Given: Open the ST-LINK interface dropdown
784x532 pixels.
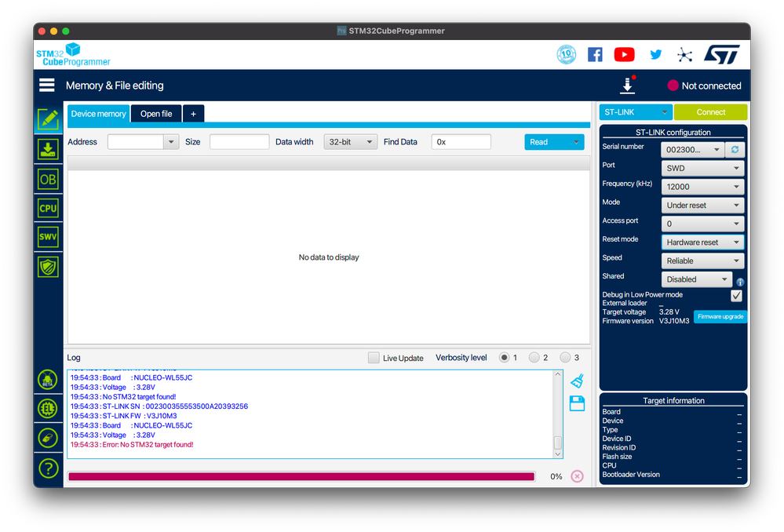Looking at the screenshot, I should pos(636,112).
